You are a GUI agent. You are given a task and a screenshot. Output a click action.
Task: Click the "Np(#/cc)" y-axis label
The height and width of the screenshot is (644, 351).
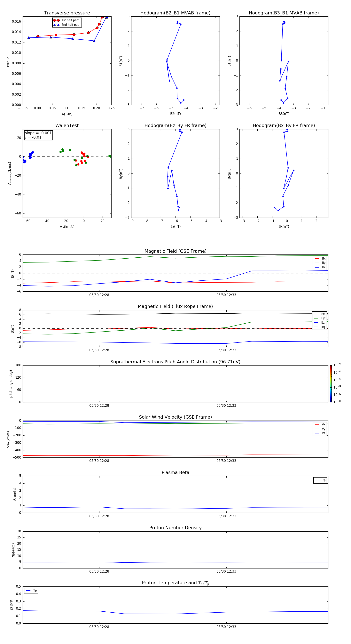coord(13,550)
